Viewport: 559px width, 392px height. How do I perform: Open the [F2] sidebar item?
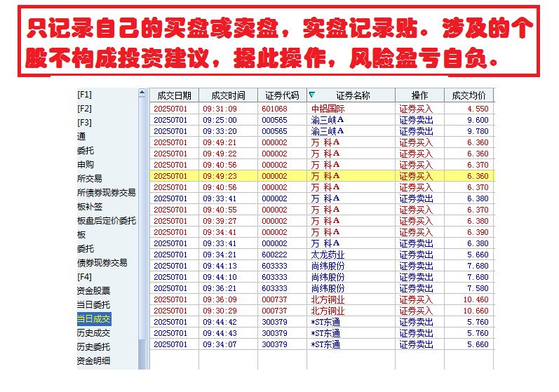click(84, 109)
